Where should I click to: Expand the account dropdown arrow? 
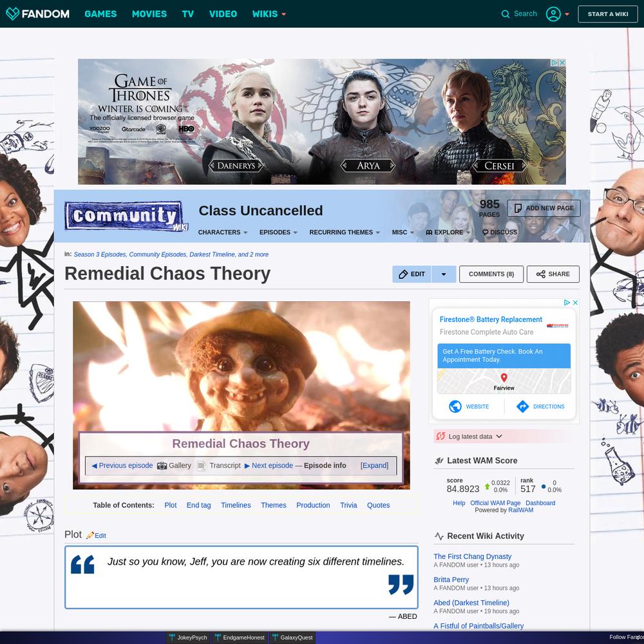(567, 14)
